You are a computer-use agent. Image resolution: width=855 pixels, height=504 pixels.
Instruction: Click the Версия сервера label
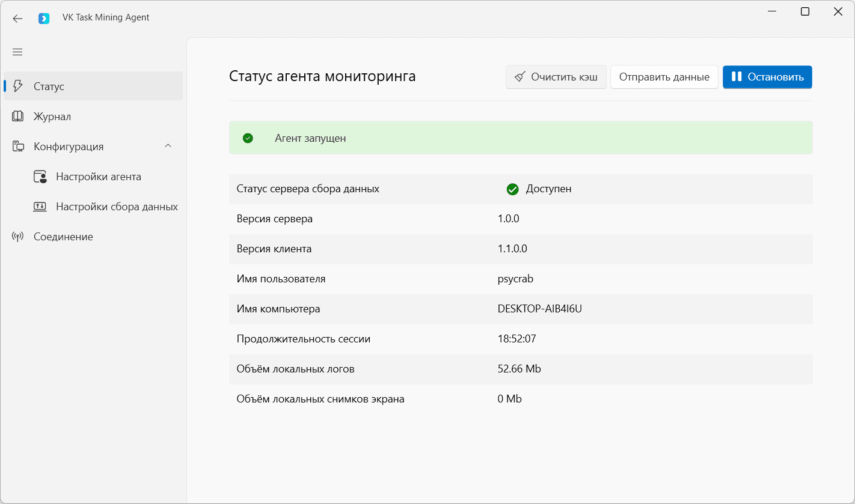(275, 219)
